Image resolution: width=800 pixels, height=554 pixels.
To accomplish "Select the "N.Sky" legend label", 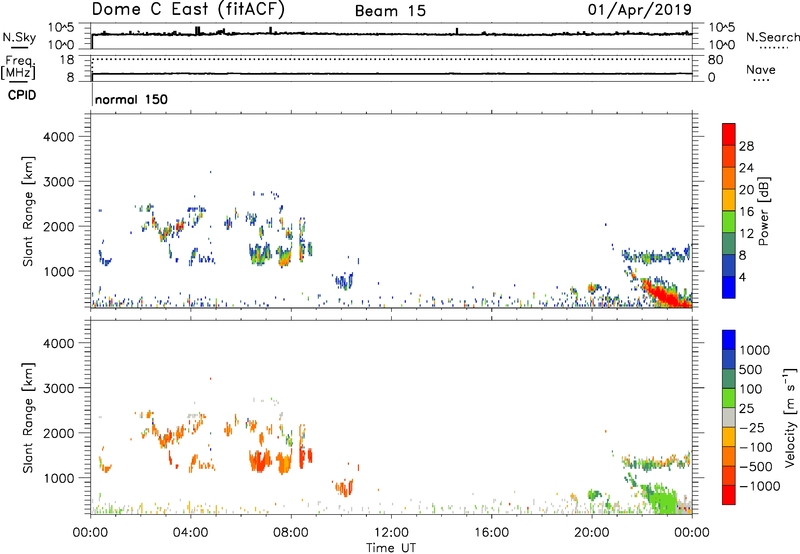I will 19,37.
